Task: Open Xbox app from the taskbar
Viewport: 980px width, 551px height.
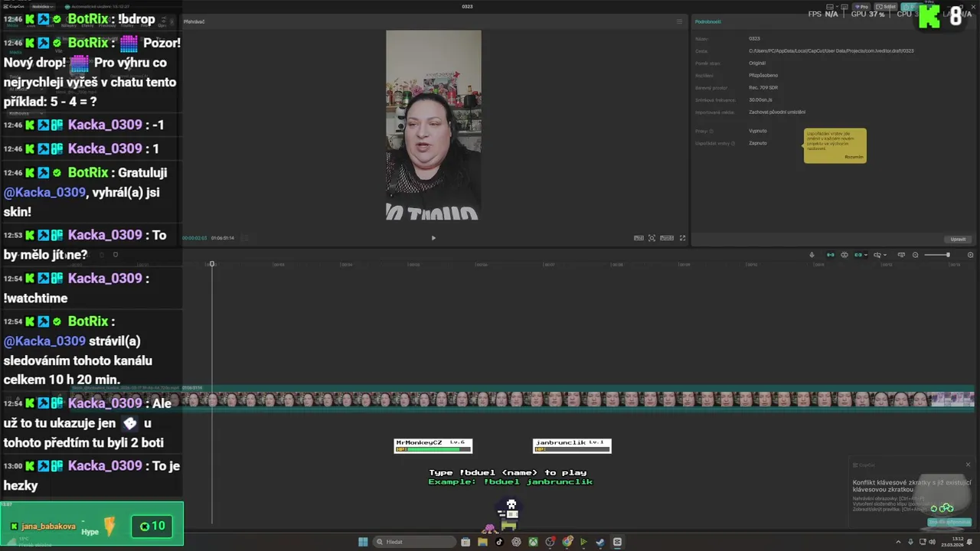Action: click(x=533, y=542)
